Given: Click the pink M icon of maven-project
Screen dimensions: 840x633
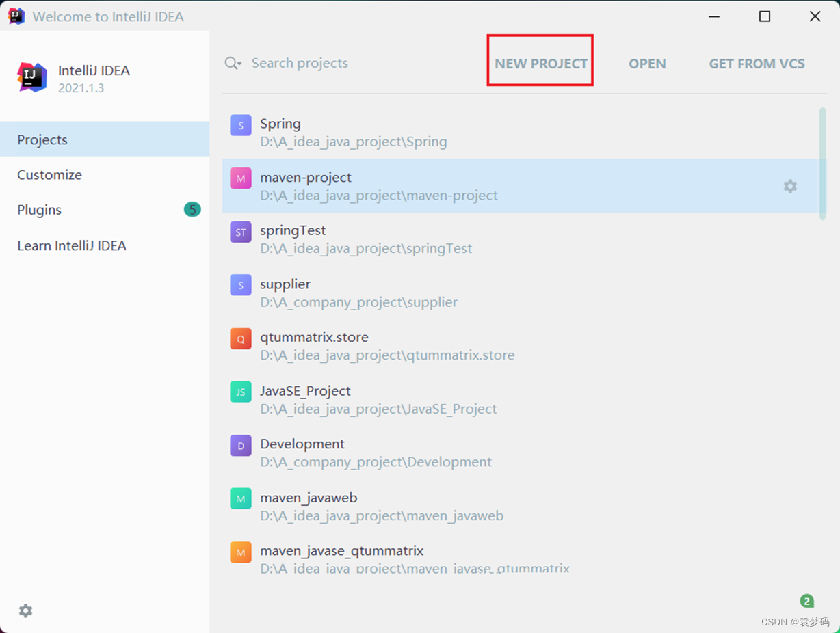Looking at the screenshot, I should 241,179.
